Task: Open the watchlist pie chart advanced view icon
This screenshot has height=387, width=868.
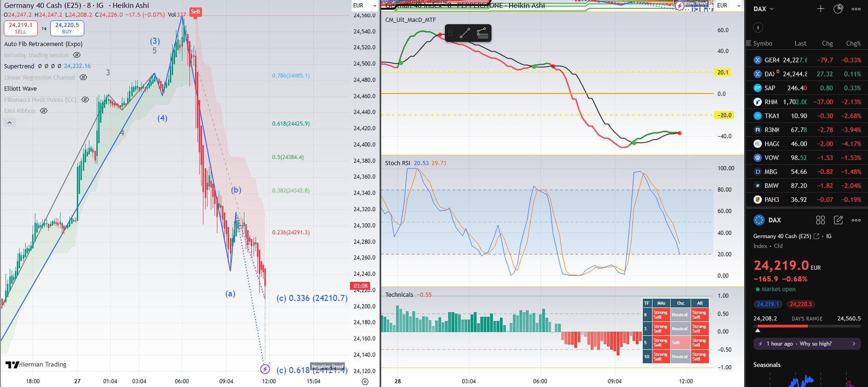Action: pyautogui.click(x=838, y=9)
